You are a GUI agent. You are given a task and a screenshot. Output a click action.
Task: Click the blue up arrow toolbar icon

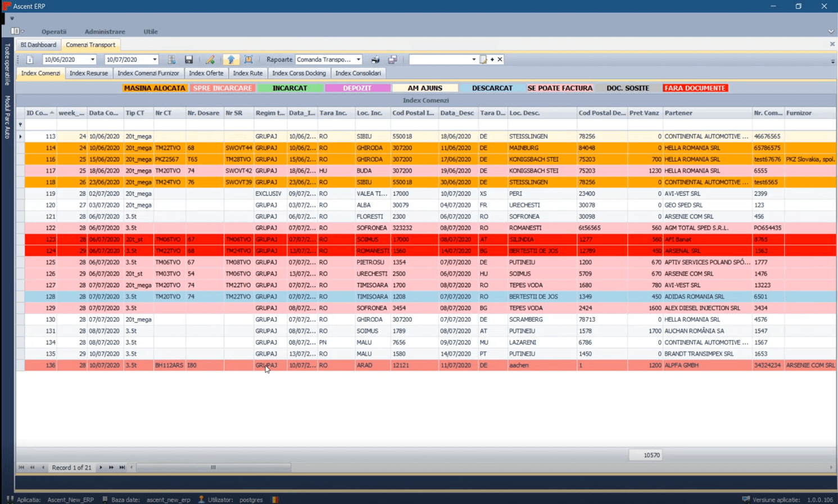coord(231,60)
